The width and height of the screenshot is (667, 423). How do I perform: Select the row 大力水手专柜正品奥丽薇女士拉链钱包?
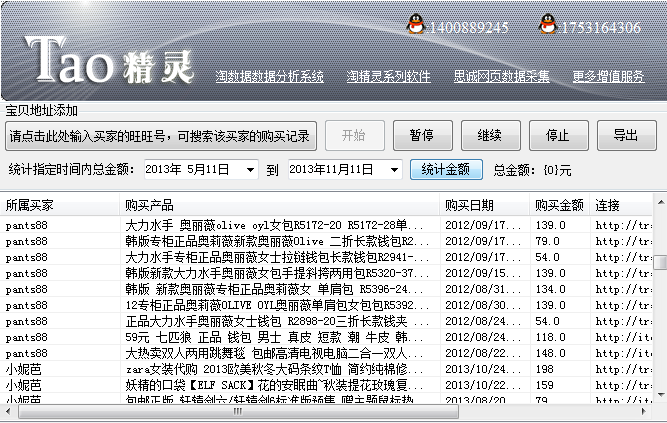(326, 257)
